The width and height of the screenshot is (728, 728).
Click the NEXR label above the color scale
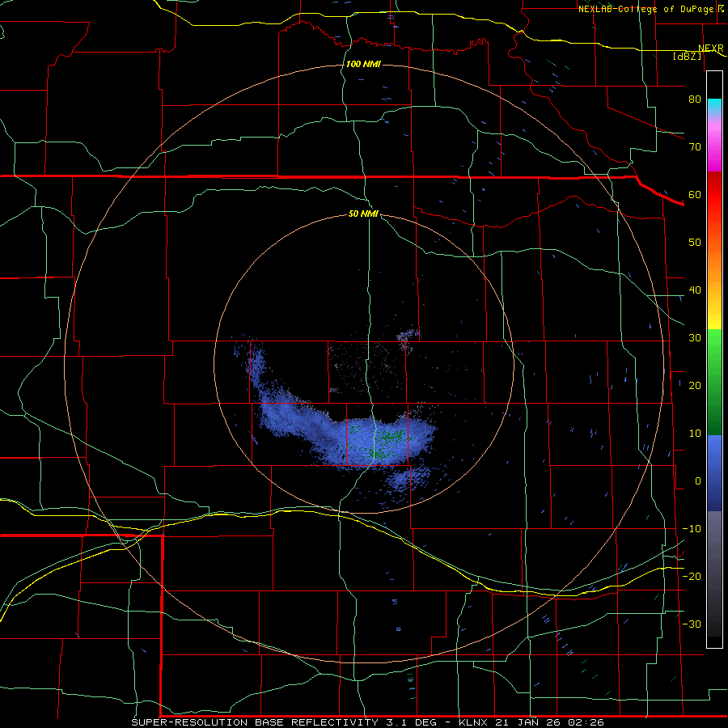click(711, 48)
